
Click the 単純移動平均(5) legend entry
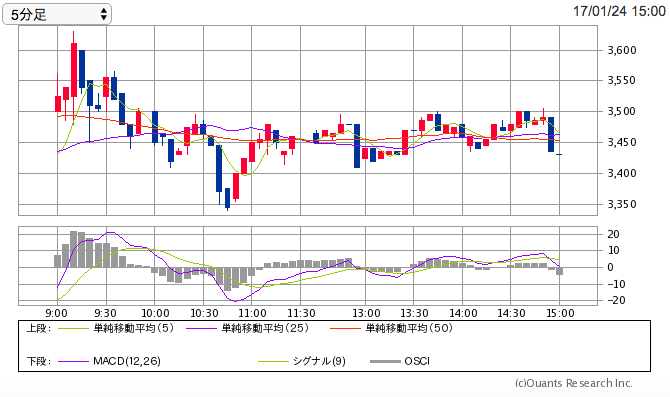click(x=134, y=328)
